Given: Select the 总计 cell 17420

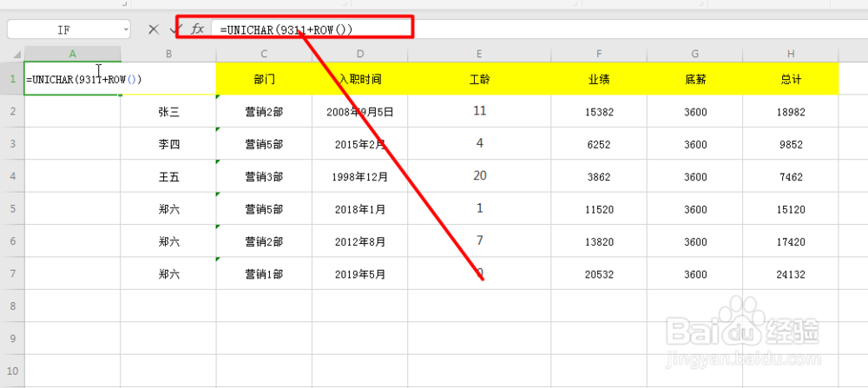Looking at the screenshot, I should pyautogui.click(x=791, y=241).
